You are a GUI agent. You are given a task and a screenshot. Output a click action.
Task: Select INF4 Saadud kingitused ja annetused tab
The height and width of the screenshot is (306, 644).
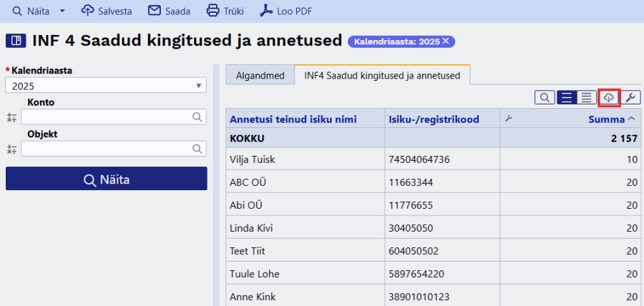(x=382, y=75)
